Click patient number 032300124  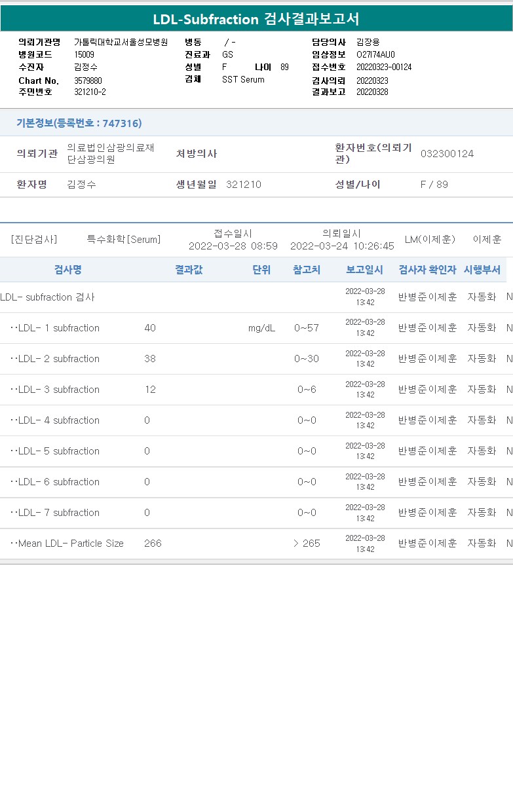coord(447,154)
